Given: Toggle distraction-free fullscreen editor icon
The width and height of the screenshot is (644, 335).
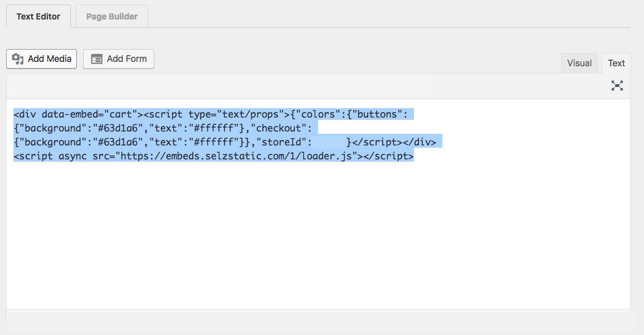Looking at the screenshot, I should coord(617,85).
